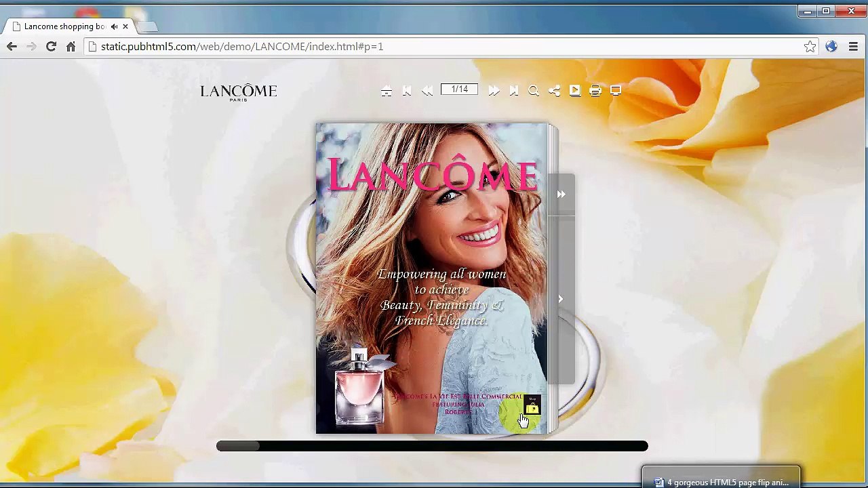Click the shopping bag icon on cover
Viewport: 868px width, 488px height.
coord(532,405)
